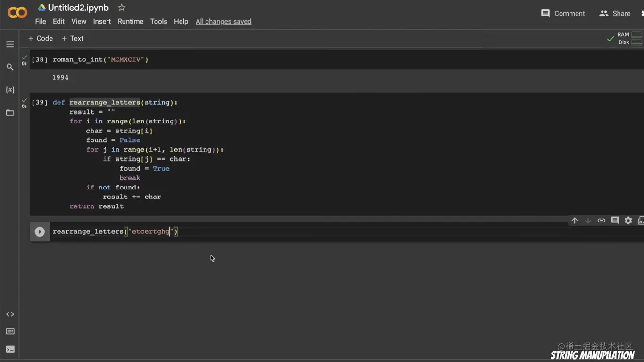The image size is (644, 362).
Task: Add a new Text cell
Action: pos(73,38)
